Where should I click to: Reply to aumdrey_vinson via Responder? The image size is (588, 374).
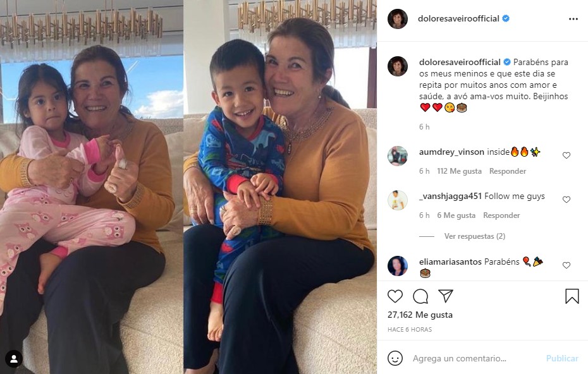(507, 171)
